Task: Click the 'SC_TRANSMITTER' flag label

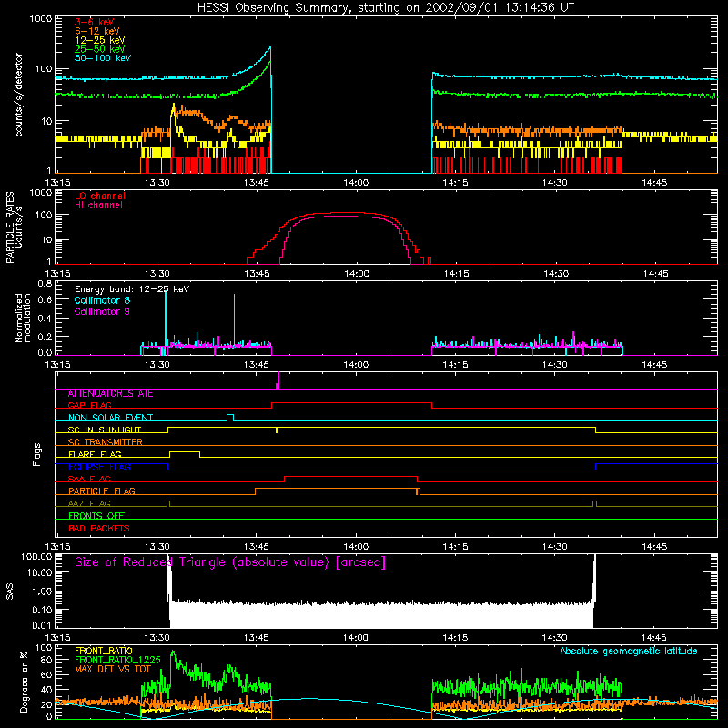Action: click(105, 442)
